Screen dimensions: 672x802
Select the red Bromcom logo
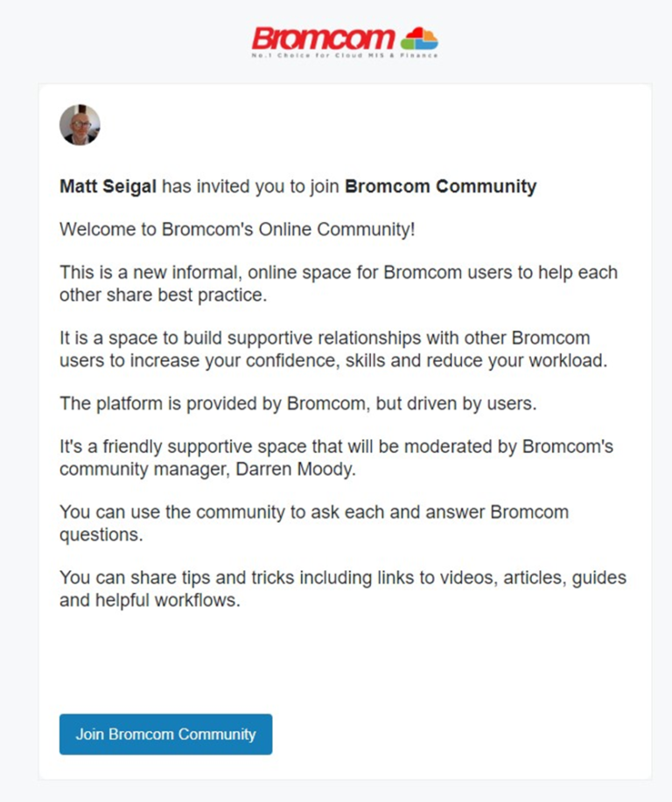point(324,37)
